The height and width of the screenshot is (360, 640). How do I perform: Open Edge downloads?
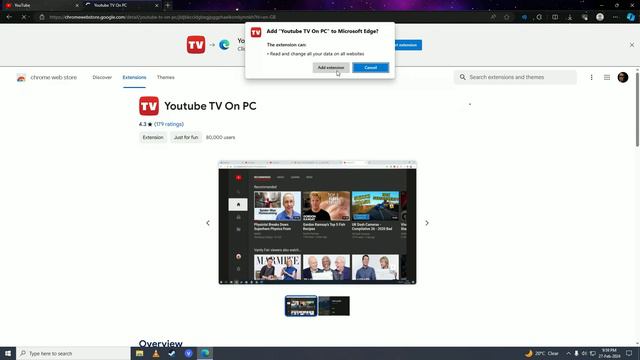click(570, 17)
